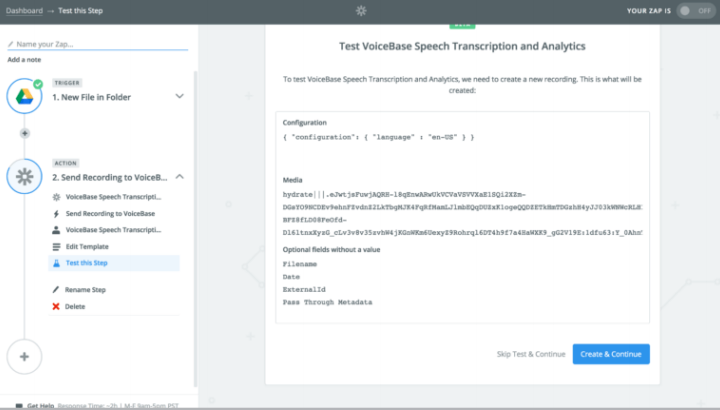720x410 pixels.
Task: Click the VoiceBase action step icon
Action: coord(24,176)
